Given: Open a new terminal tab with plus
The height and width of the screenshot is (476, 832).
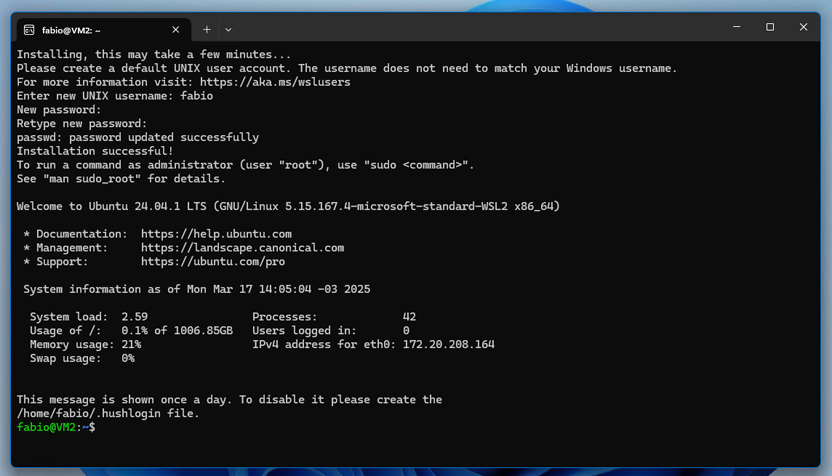Looking at the screenshot, I should (207, 30).
